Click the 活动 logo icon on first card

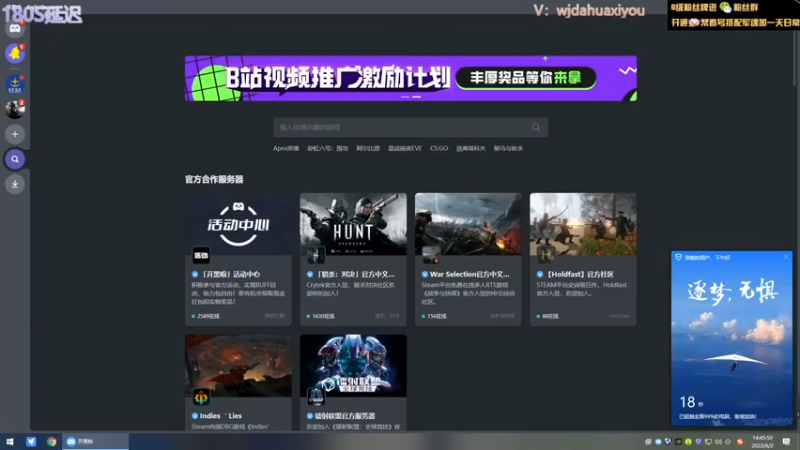point(201,255)
